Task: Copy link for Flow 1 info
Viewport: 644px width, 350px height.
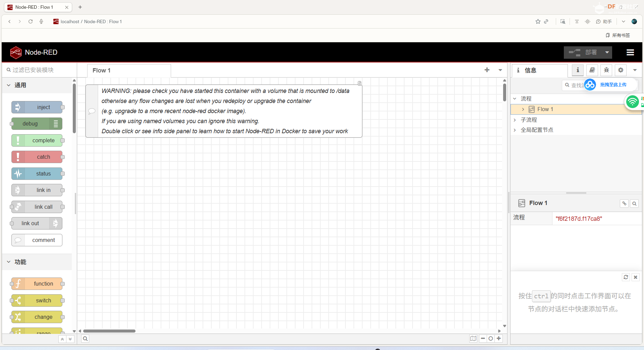Action: (x=624, y=203)
